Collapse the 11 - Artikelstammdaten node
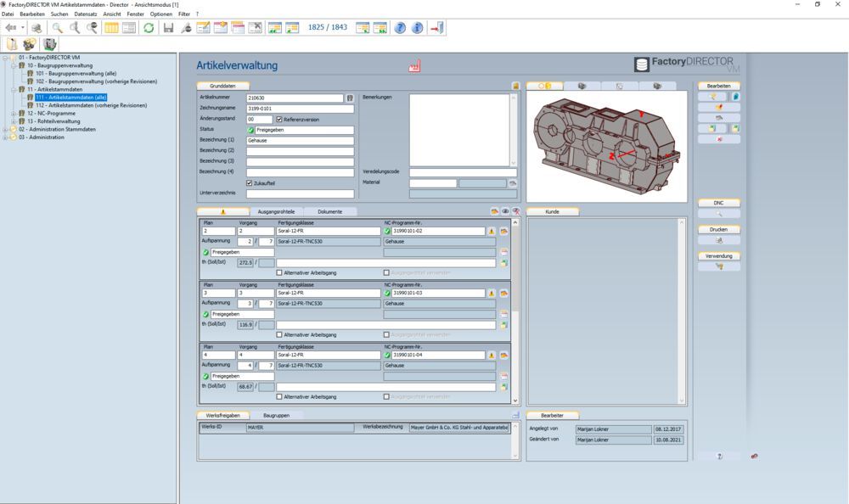 [14, 89]
